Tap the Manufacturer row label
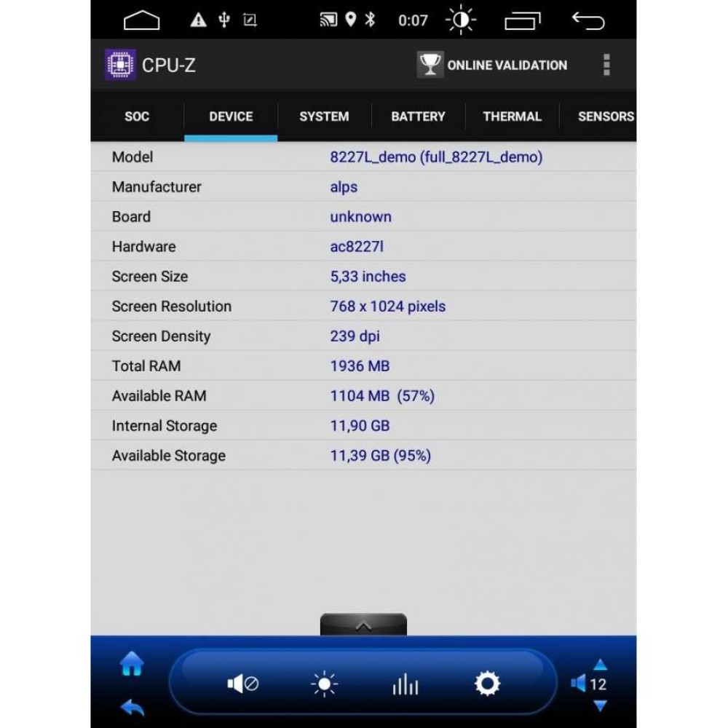The width and height of the screenshot is (728, 728). pos(157,186)
